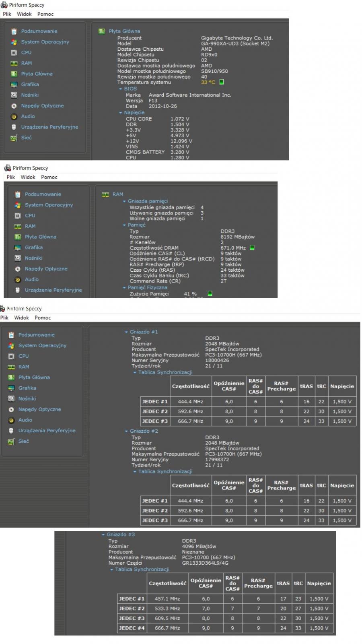Click Podsumowanie icon in the RAM window sidebar
This screenshot has width=362, height=644.
pos(18,194)
